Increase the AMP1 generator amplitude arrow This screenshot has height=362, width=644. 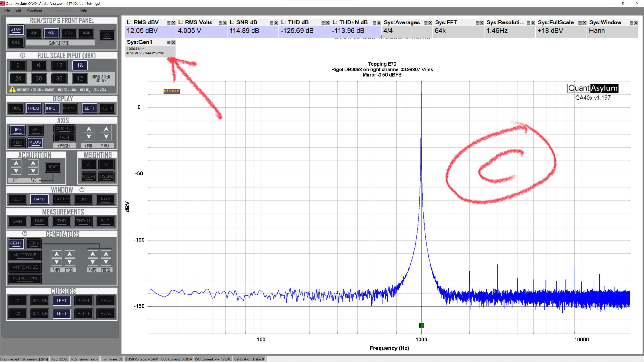click(57, 254)
